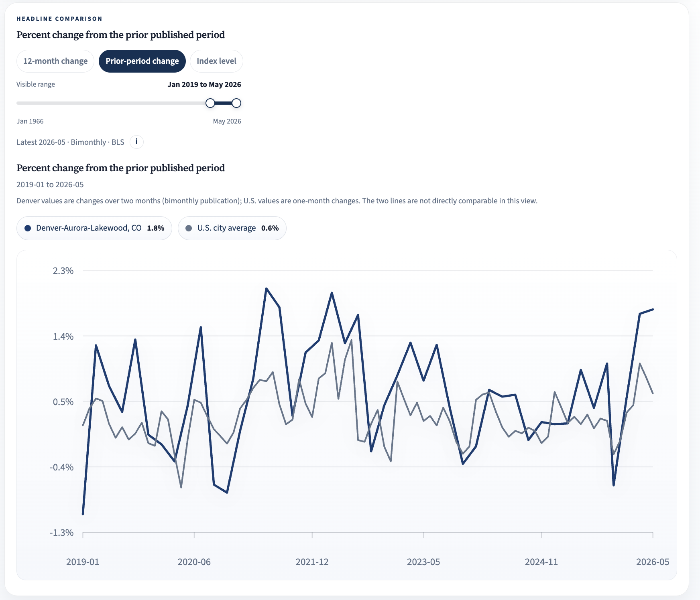Switch to Index level view

point(216,61)
